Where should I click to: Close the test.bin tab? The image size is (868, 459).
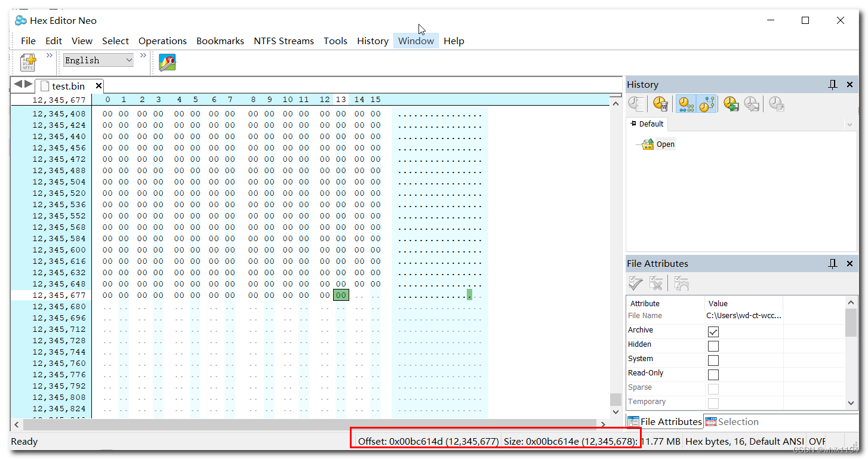click(x=99, y=86)
